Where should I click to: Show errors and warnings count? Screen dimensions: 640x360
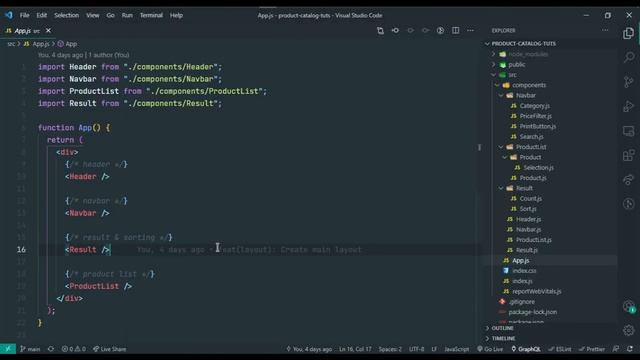74,349
